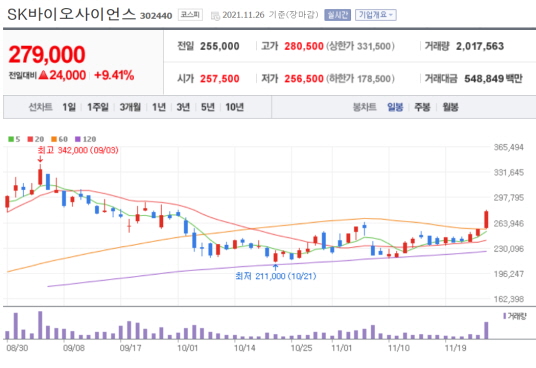Click the tallest volume bar under 09/03

click(x=40, y=325)
